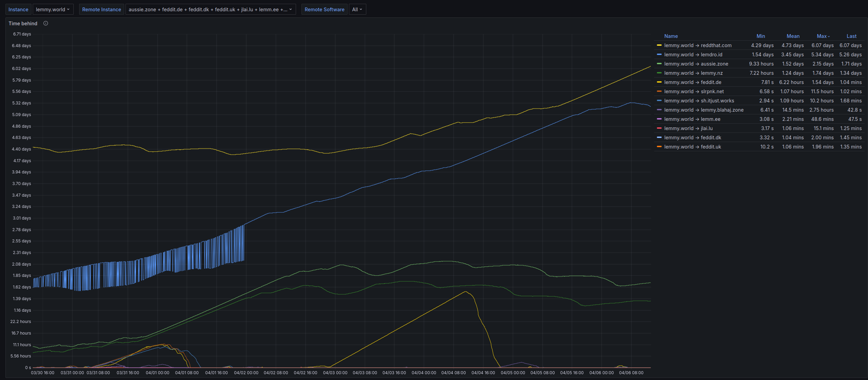Isolate the lemmy.world → feddit.de series

pos(693,82)
